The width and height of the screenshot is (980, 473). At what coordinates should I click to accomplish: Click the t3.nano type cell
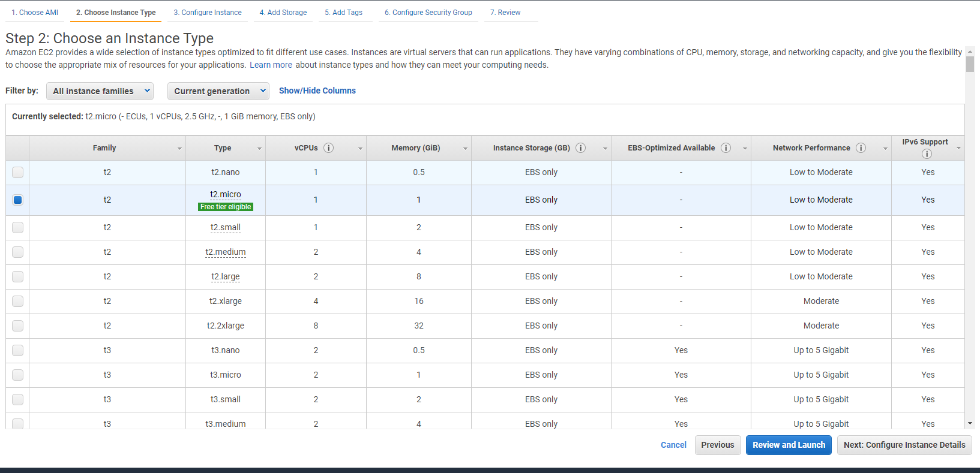pos(226,350)
